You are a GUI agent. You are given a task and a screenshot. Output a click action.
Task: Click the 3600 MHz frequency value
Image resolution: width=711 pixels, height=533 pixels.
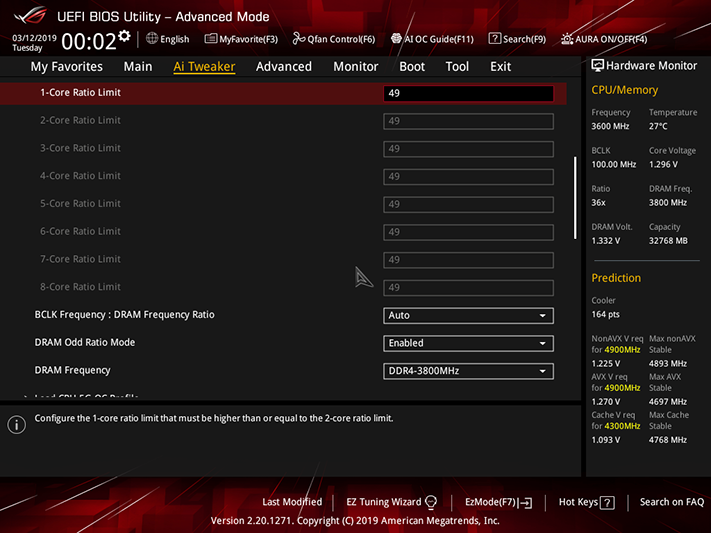(610, 126)
